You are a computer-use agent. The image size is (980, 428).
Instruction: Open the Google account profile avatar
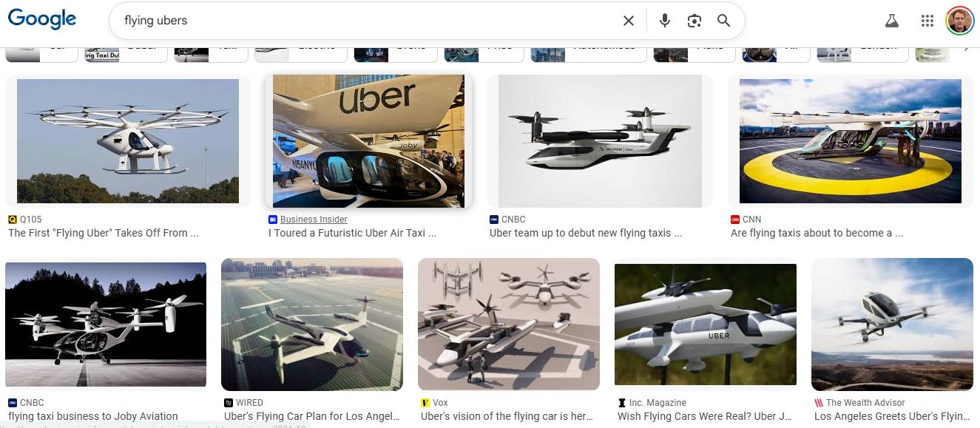pyautogui.click(x=960, y=21)
